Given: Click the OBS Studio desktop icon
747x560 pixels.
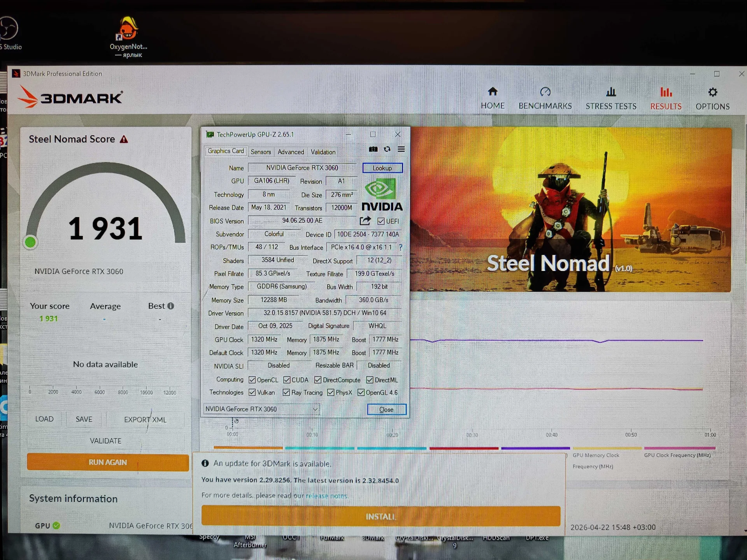Looking at the screenshot, I should click(x=8, y=28).
